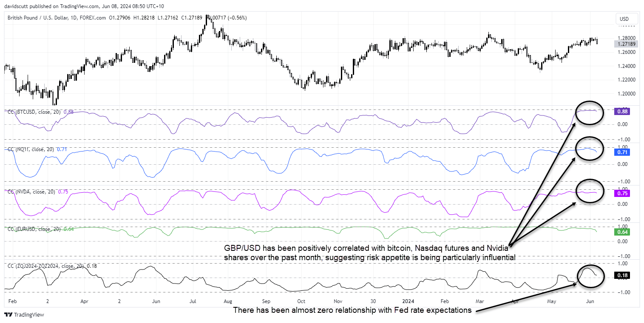
Task: Select the CC (NQ1!, close, 20) indicator legend
Action: [x=31, y=149]
